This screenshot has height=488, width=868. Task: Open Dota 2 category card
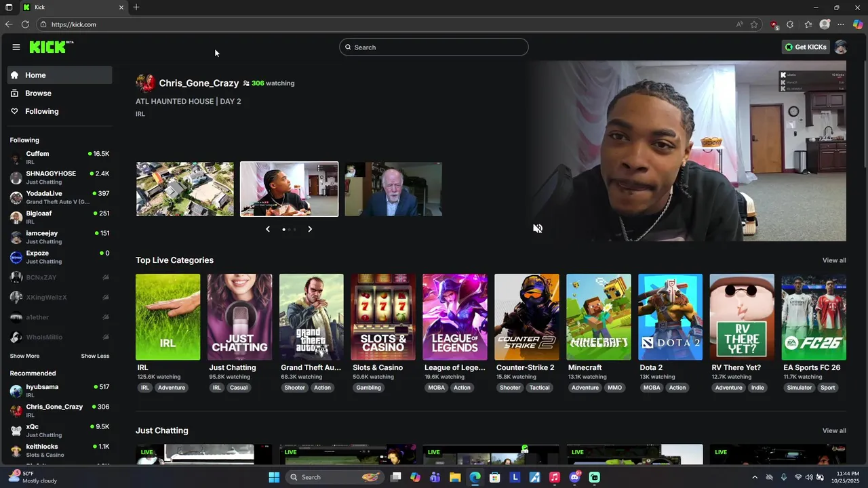(x=670, y=317)
